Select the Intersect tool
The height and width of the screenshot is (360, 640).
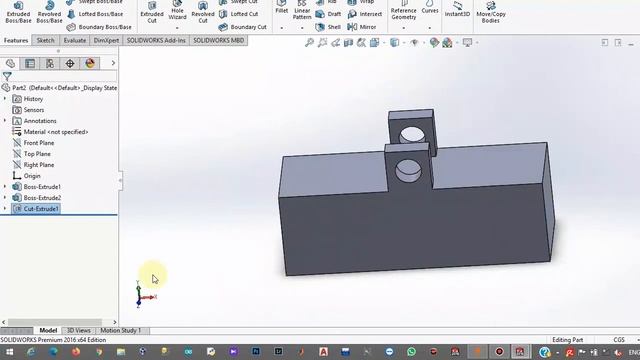click(365, 14)
